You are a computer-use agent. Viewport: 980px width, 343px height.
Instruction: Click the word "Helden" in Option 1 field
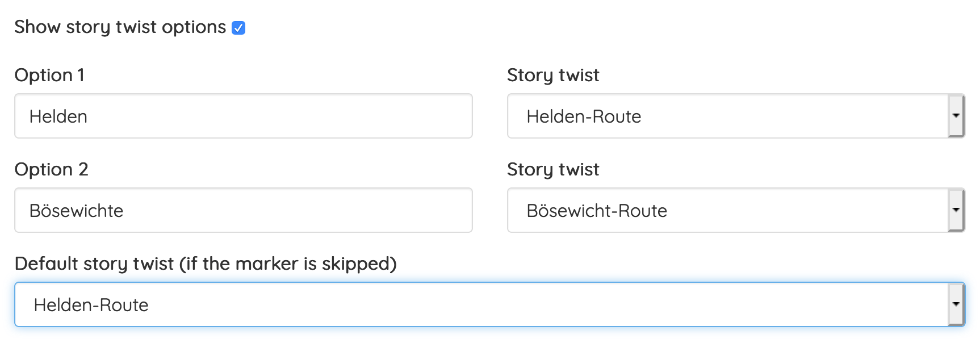[x=58, y=116]
